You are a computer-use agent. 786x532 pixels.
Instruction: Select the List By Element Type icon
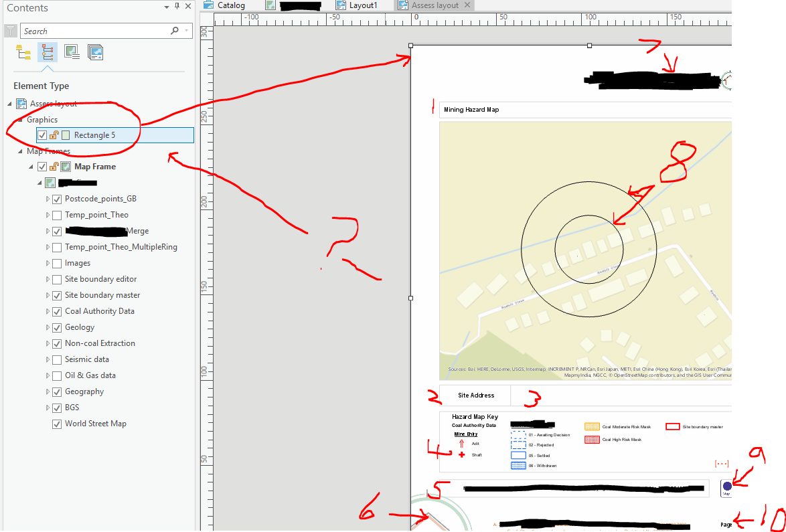click(48, 52)
